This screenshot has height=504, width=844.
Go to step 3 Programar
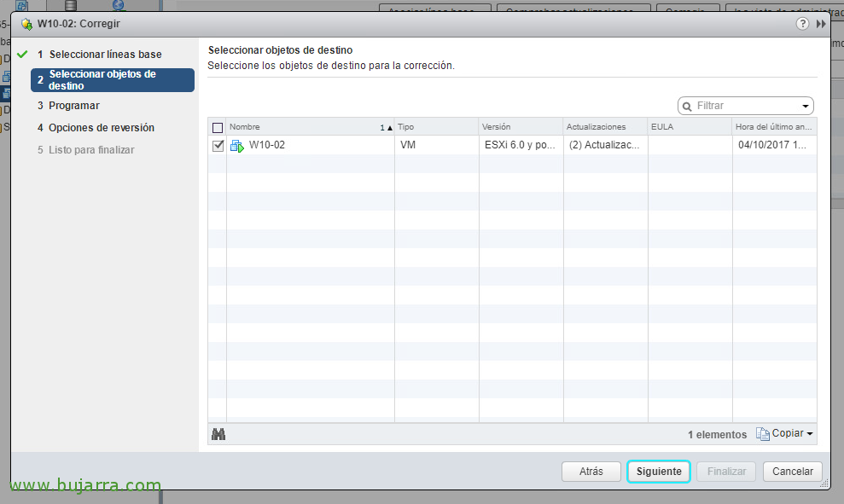coord(69,106)
